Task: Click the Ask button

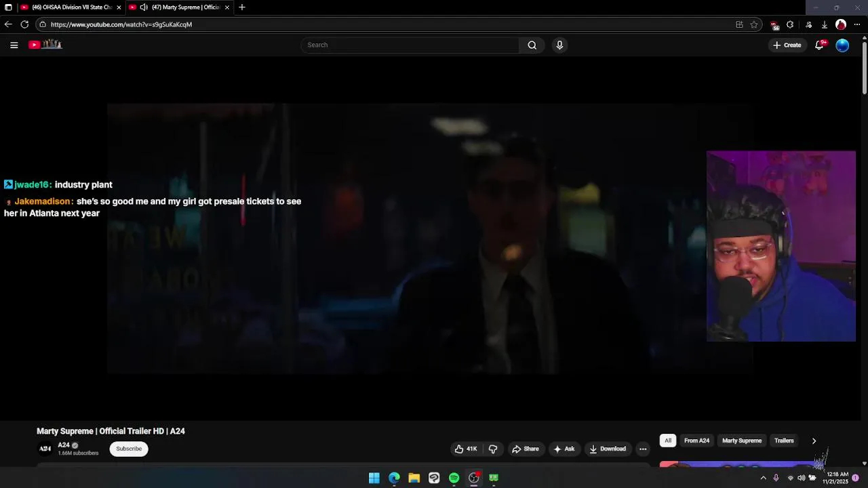Action: click(x=564, y=449)
